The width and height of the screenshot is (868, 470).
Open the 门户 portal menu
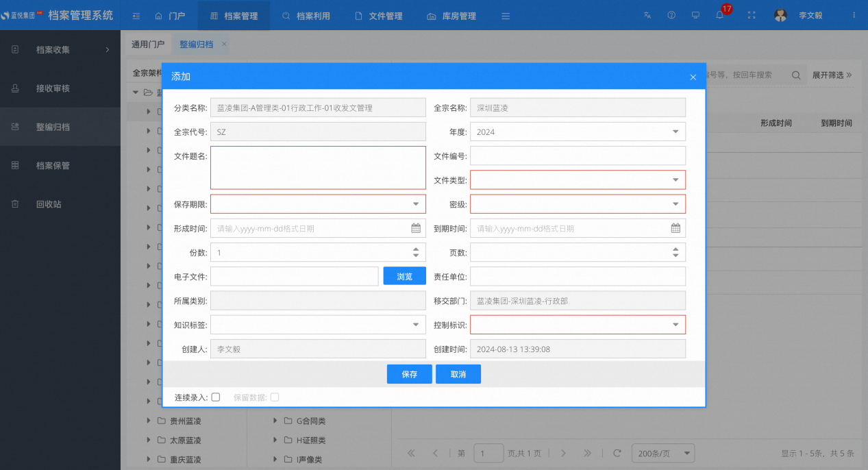169,15
